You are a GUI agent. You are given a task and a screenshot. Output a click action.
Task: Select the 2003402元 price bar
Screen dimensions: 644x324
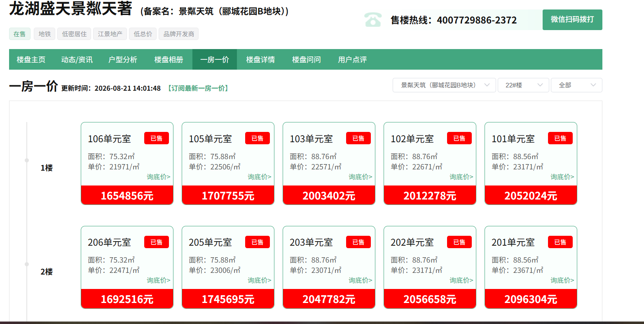[329, 195]
